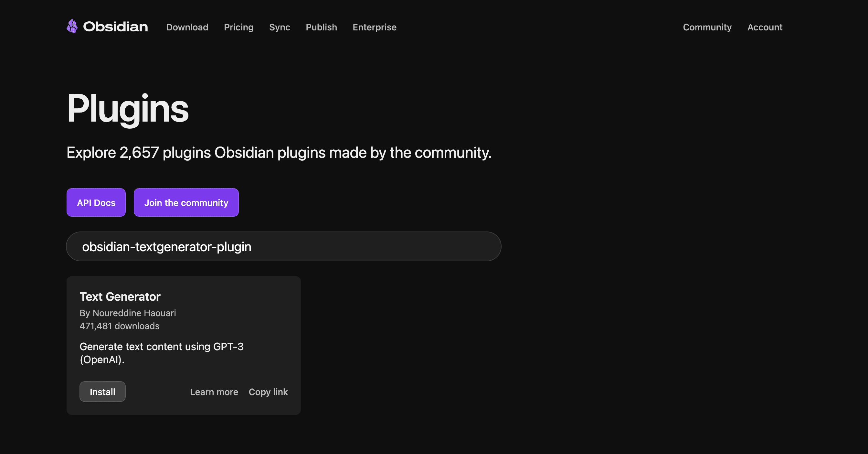The height and width of the screenshot is (454, 868).
Task: Open the Sync menu item
Action: (x=279, y=27)
